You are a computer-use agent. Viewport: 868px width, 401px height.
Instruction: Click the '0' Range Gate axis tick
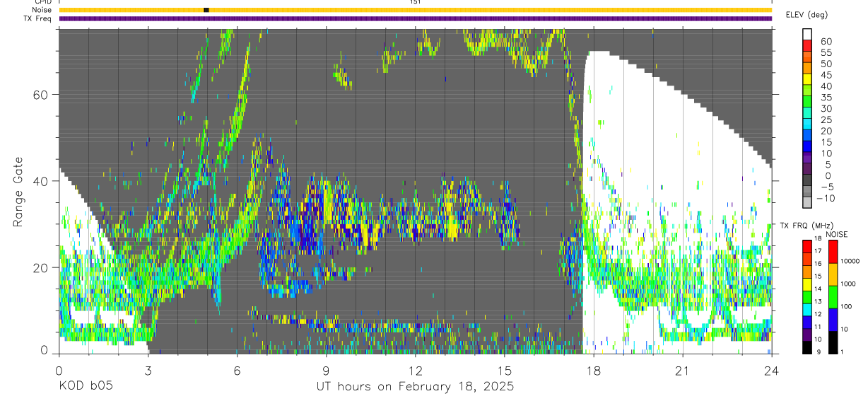click(x=45, y=351)
